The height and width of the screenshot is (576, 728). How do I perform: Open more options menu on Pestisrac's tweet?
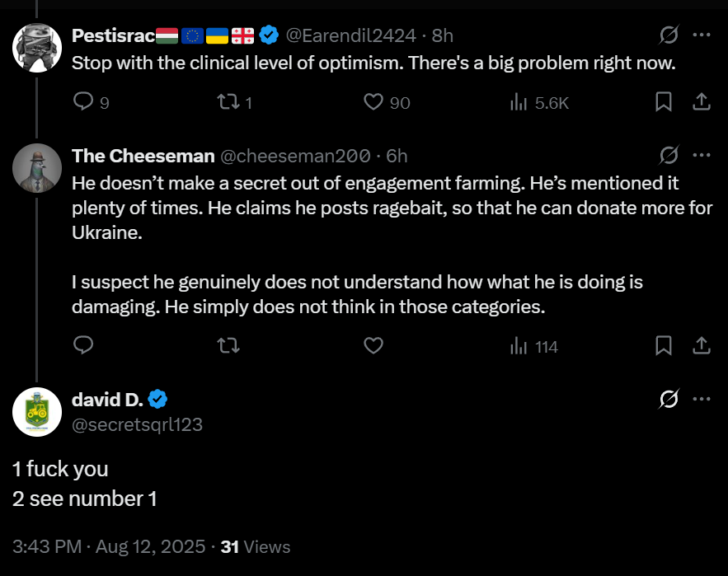(702, 35)
